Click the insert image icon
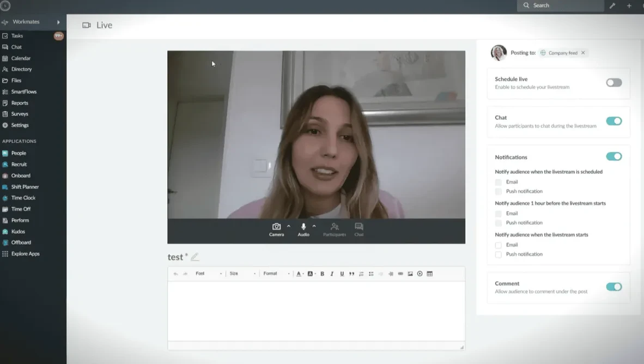Viewport: 644px width, 364px height. [x=410, y=274]
